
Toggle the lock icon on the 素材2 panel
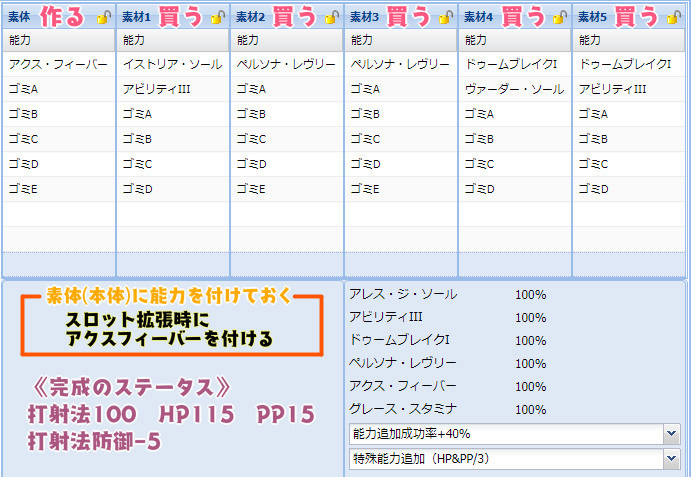click(332, 18)
